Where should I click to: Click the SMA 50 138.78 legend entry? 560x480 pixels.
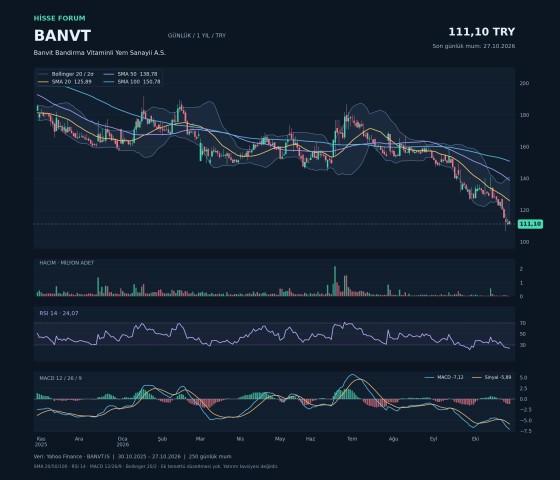[x=131, y=74]
